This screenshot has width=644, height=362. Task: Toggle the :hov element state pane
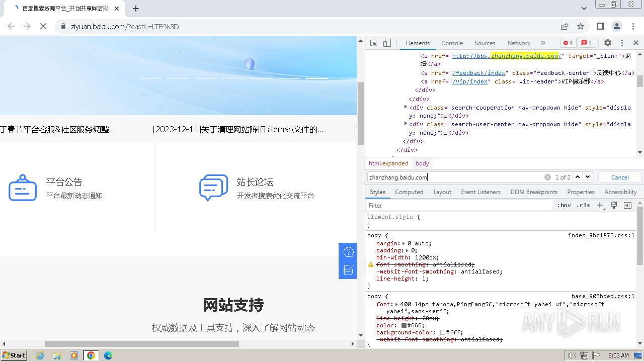563,205
